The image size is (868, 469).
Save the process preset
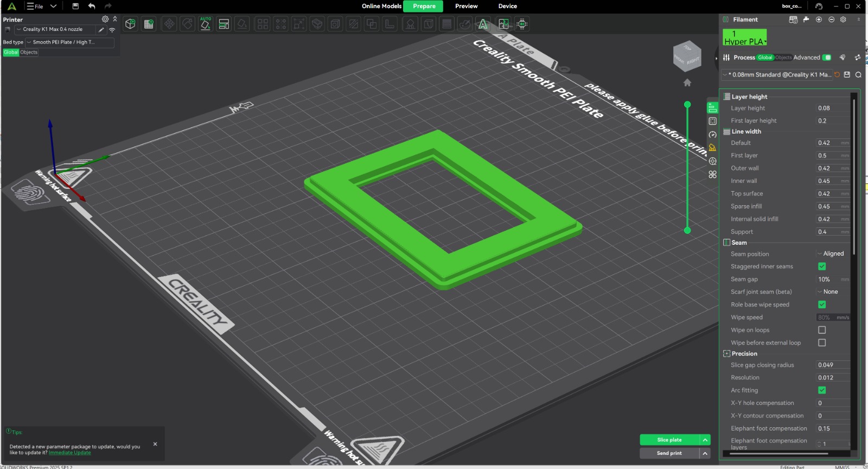point(847,75)
